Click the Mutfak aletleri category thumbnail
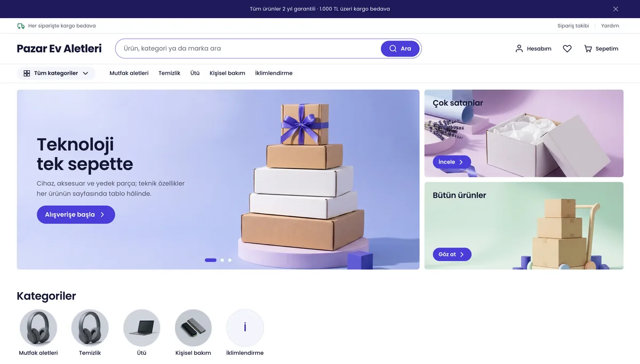 (x=38, y=328)
